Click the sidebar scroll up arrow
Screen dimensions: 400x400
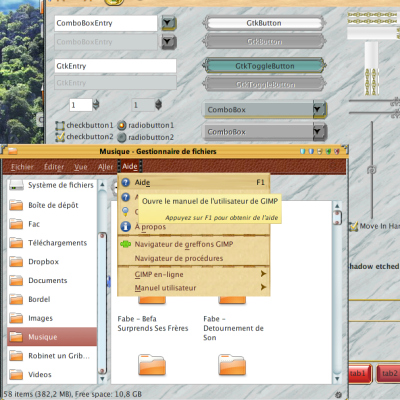tap(102, 184)
